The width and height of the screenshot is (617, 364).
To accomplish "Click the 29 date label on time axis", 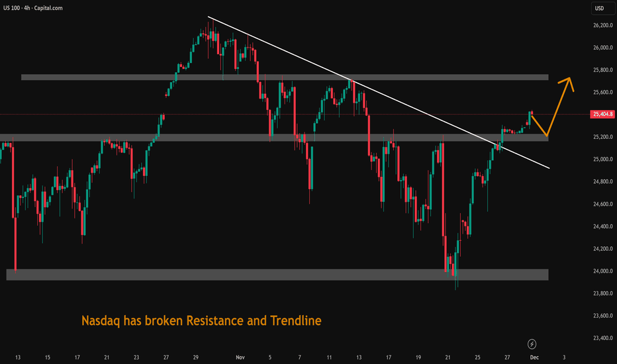I will pos(196,357).
